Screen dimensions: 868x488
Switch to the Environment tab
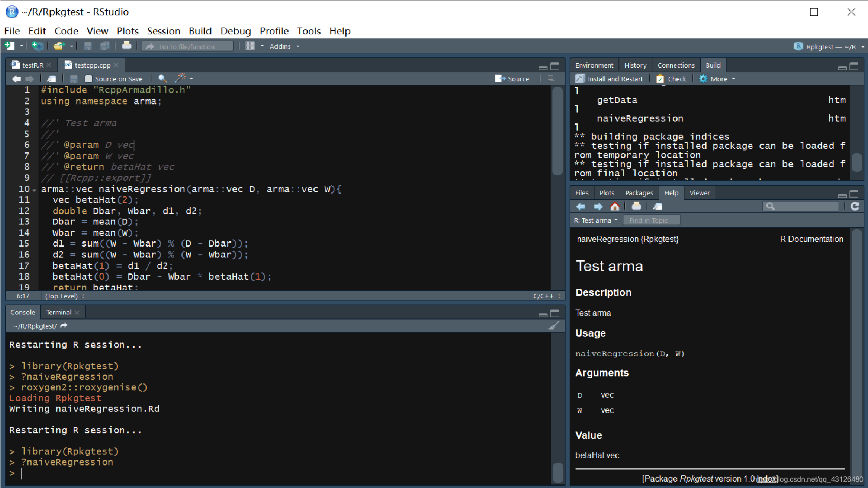(594, 65)
